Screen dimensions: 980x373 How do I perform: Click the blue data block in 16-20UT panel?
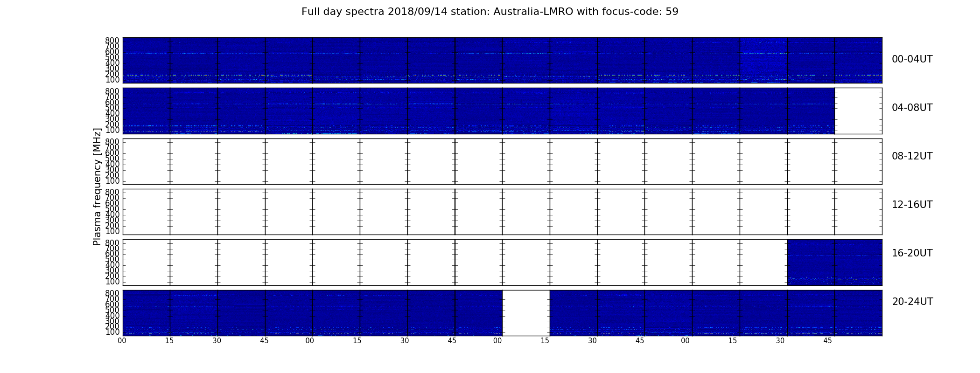click(x=834, y=262)
